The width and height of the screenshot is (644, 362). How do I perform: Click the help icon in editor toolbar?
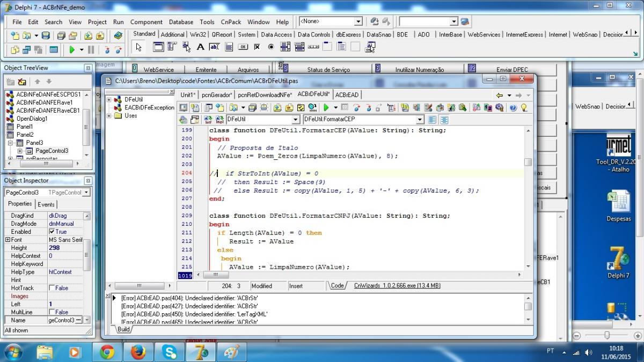[x=513, y=108]
